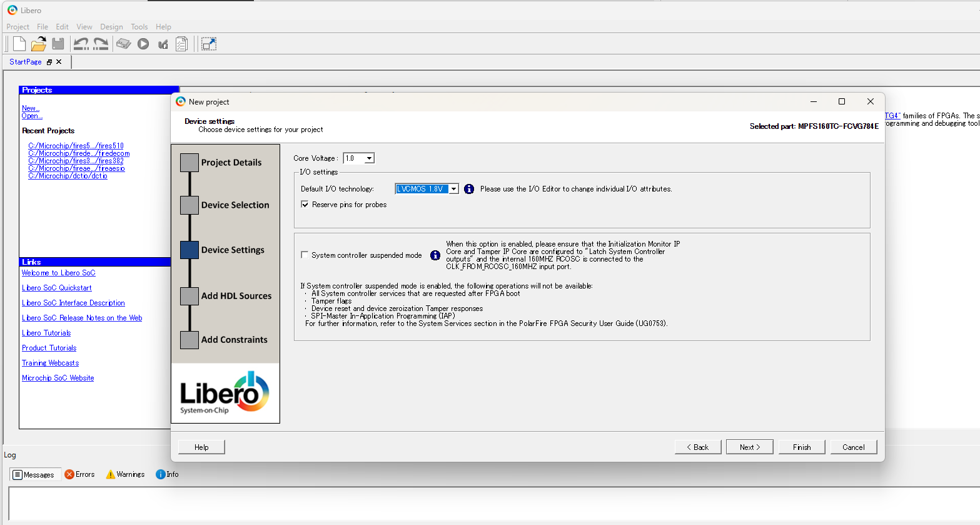Click the Project Details step square
Image resolution: width=980 pixels, height=525 pixels.
pos(189,163)
